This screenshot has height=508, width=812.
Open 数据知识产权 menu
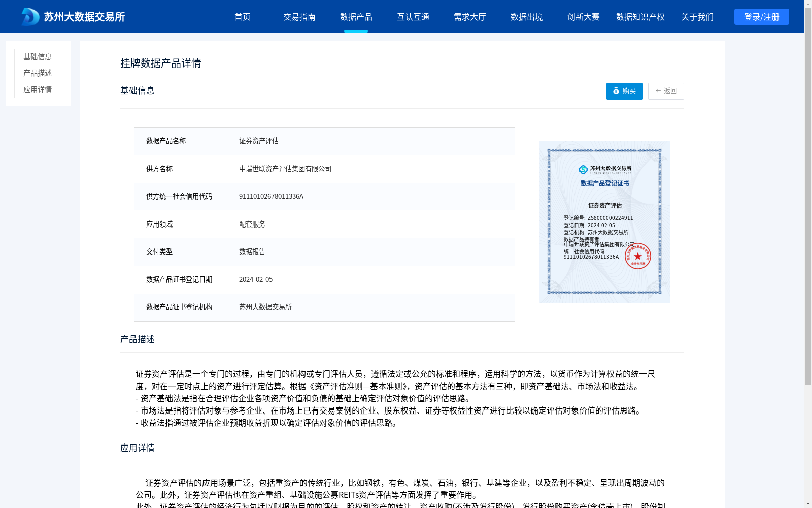[x=640, y=17]
